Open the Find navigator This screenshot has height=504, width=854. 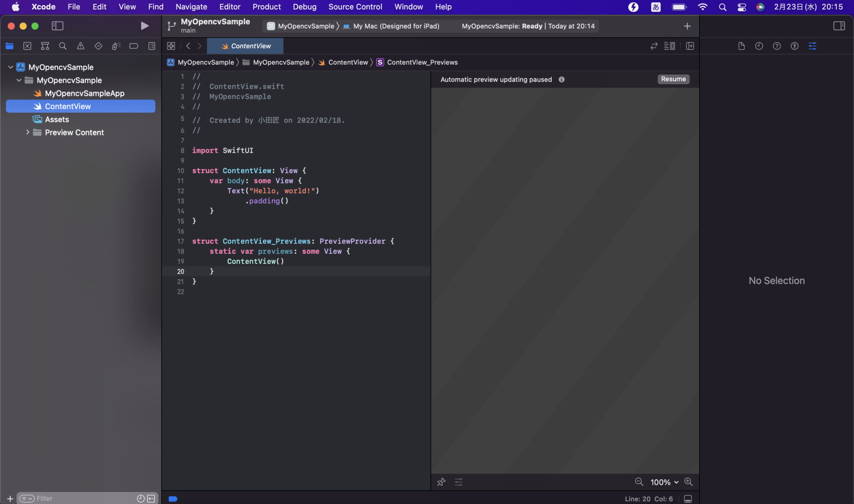point(63,46)
